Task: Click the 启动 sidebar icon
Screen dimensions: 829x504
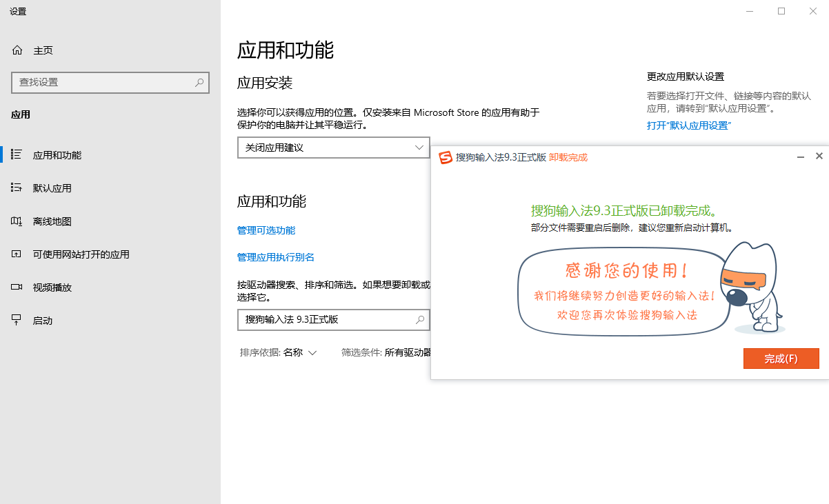Action: coord(17,321)
